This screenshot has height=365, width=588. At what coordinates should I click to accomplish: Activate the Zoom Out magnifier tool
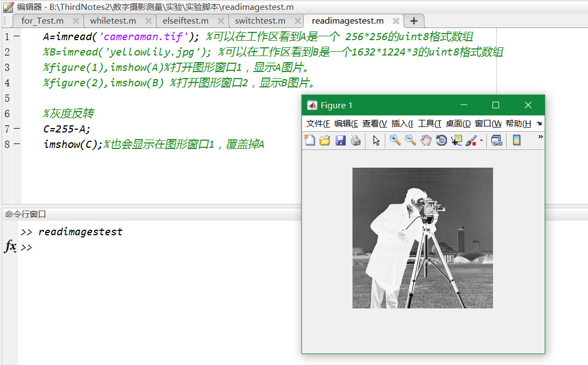point(410,140)
